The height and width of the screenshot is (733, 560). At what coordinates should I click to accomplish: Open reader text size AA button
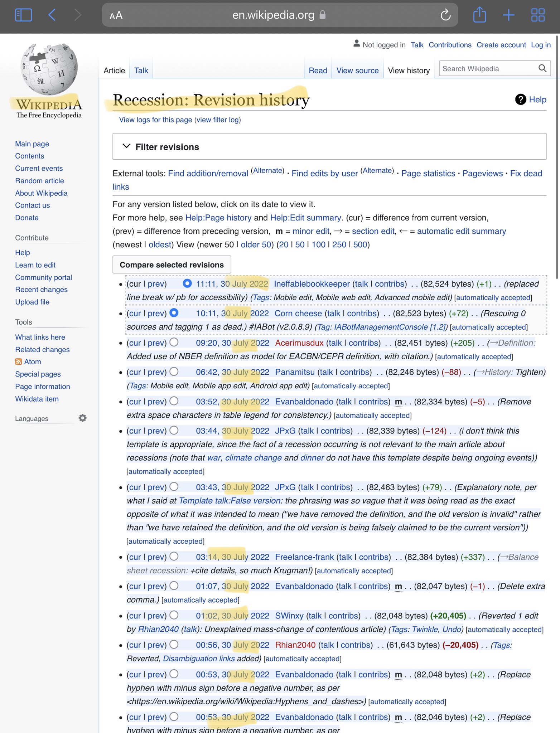[116, 15]
